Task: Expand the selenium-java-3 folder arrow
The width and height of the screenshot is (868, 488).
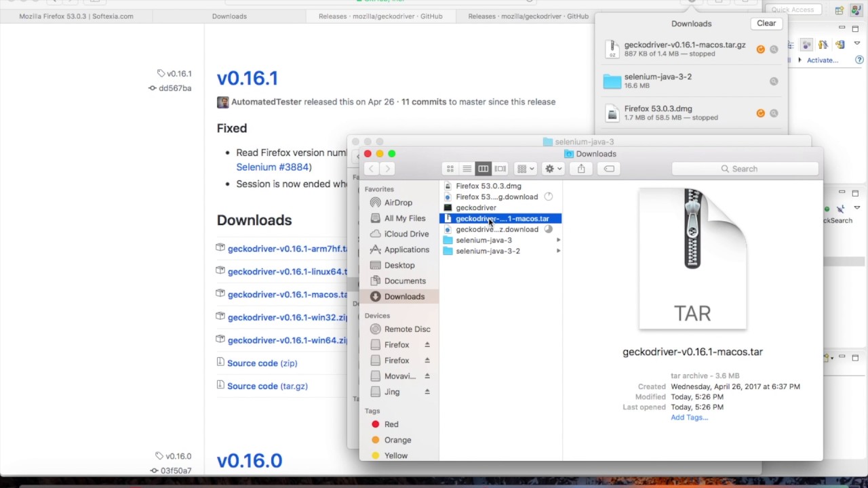Action: (x=558, y=240)
